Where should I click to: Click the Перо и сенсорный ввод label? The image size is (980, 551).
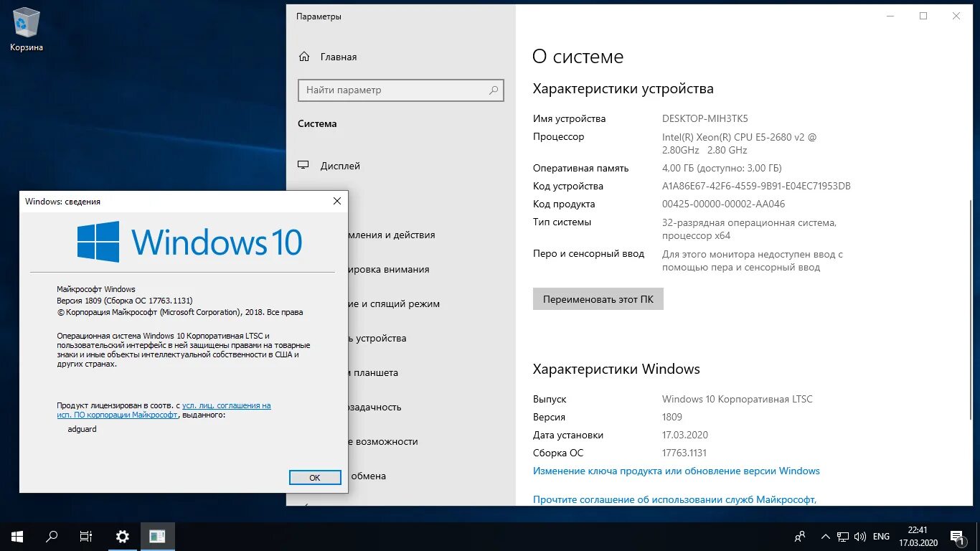coord(589,254)
